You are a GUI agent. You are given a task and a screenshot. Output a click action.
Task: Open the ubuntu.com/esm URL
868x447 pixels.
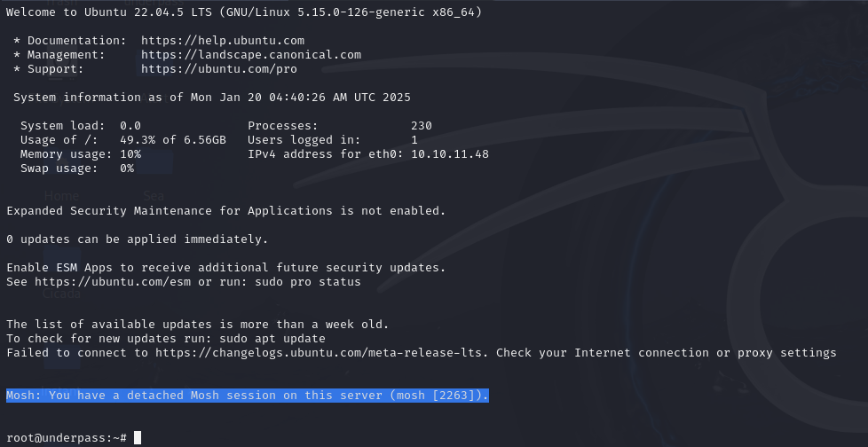[x=113, y=281]
